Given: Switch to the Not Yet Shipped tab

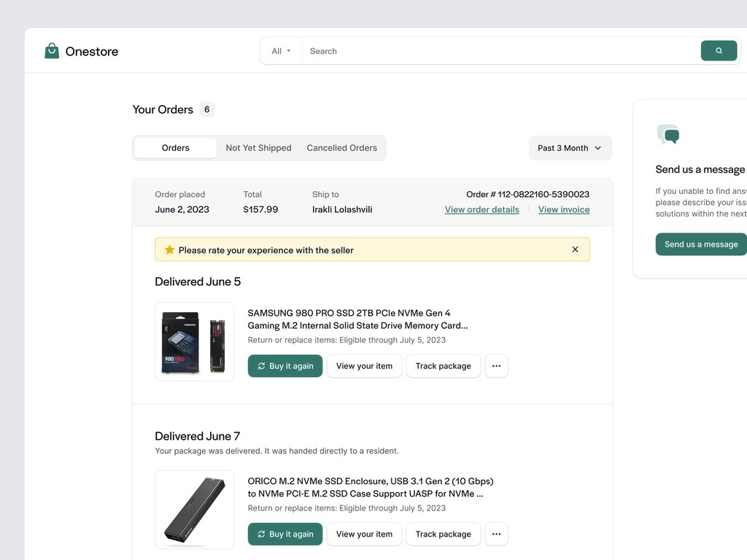Looking at the screenshot, I should 258,148.
